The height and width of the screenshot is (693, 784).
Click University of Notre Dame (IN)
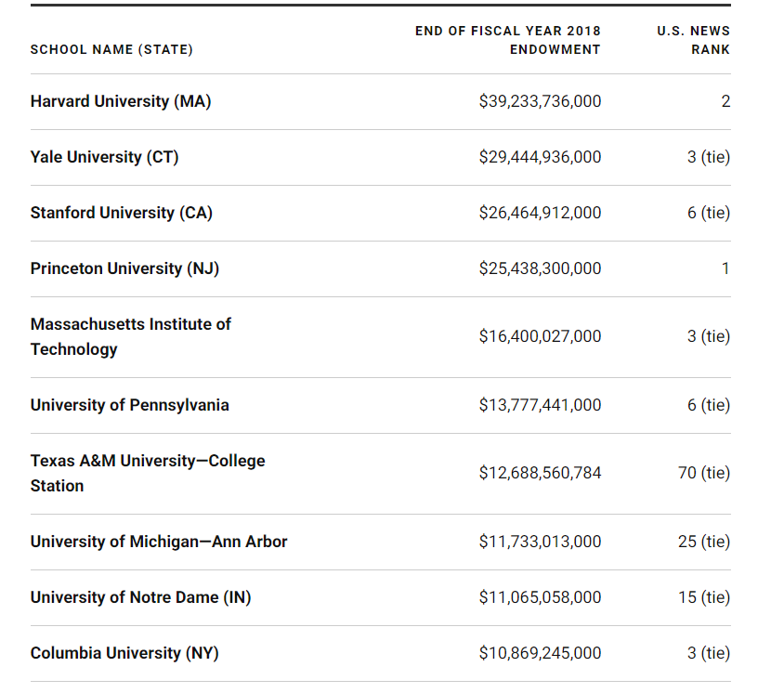(140, 597)
